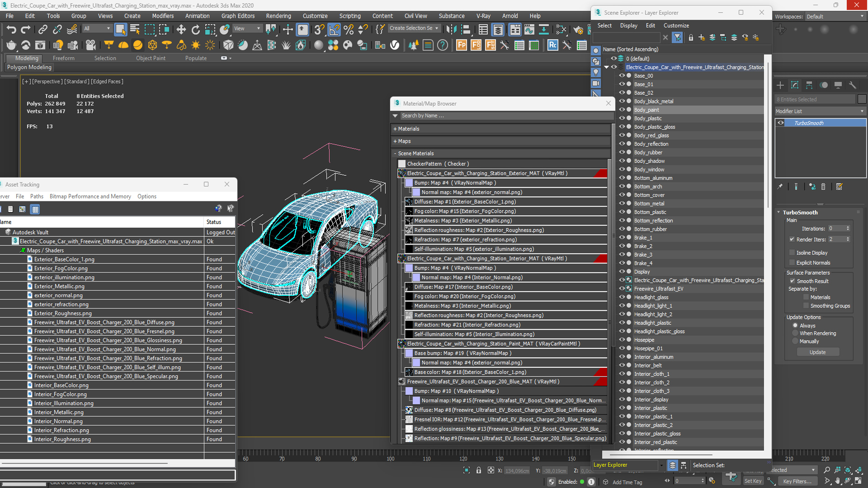Click Pin Stack icon under modifier stack
Image resolution: width=868 pixels, height=488 pixels.
780,187
